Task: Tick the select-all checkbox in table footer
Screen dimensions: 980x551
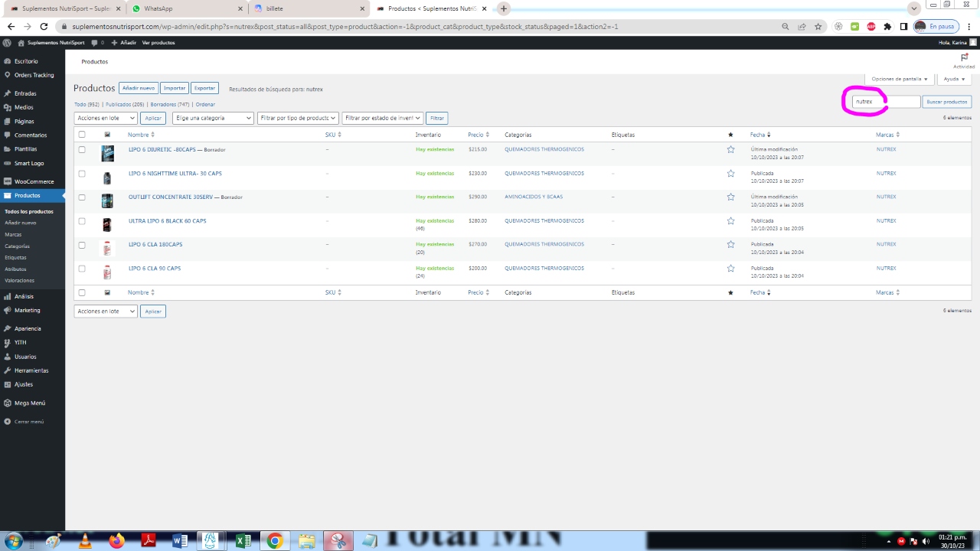Action: click(x=82, y=292)
